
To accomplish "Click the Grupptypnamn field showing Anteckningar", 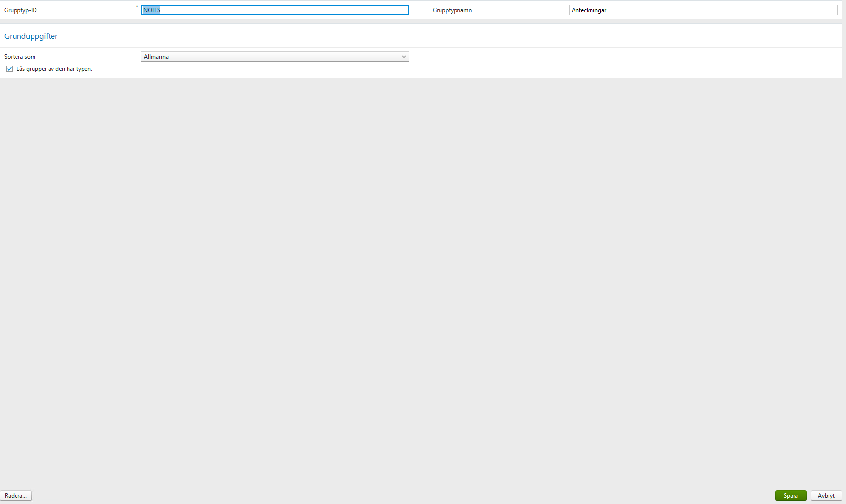I will click(x=703, y=10).
